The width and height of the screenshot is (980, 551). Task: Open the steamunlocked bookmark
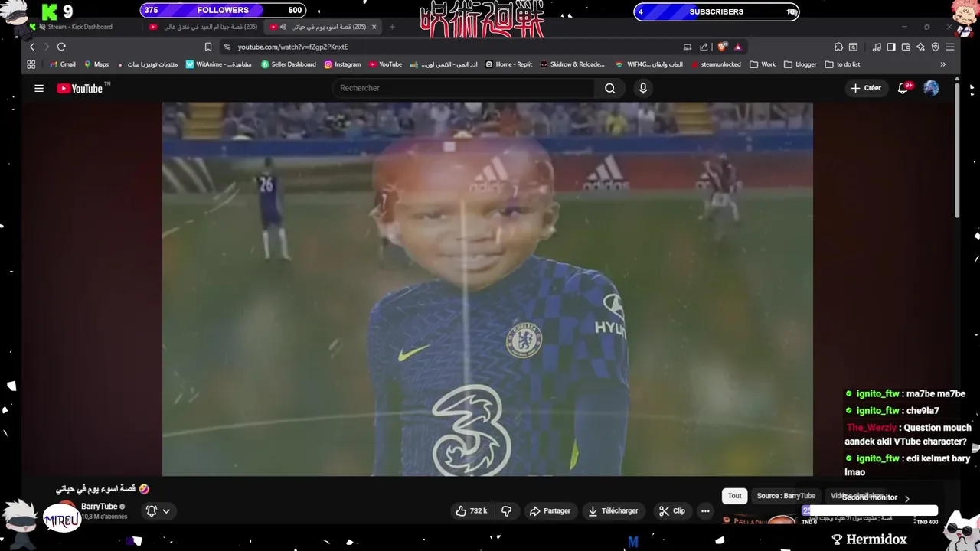[716, 64]
